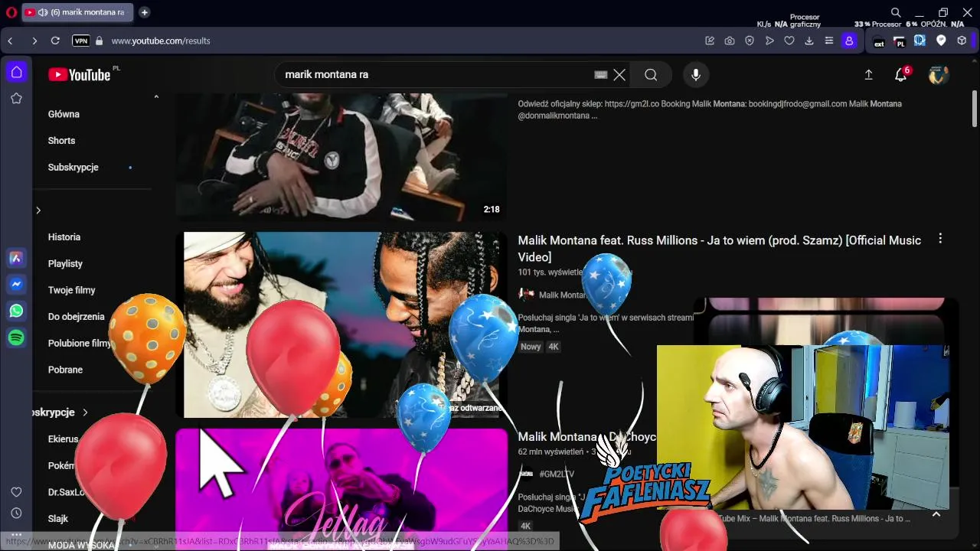The width and height of the screenshot is (980, 551).
Task: Open browser search magnifier in title bar
Action: 896,12
